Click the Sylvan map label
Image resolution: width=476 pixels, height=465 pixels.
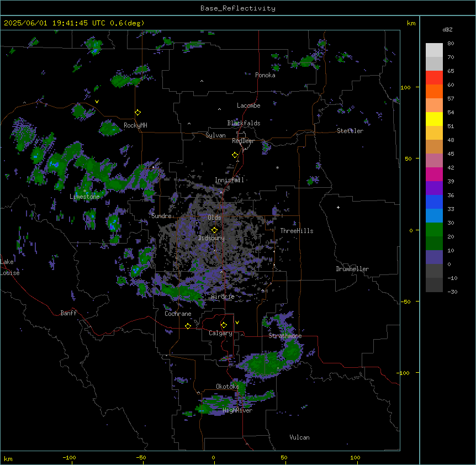[x=215, y=135]
